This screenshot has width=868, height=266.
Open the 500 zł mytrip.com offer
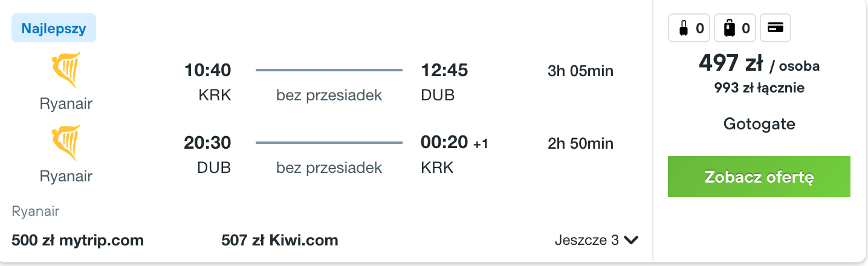77,241
